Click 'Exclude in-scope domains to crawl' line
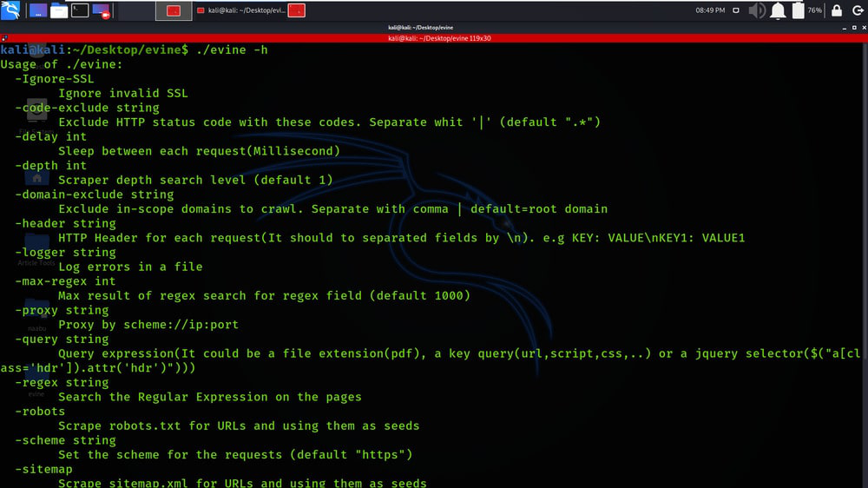The image size is (868, 488). point(332,208)
